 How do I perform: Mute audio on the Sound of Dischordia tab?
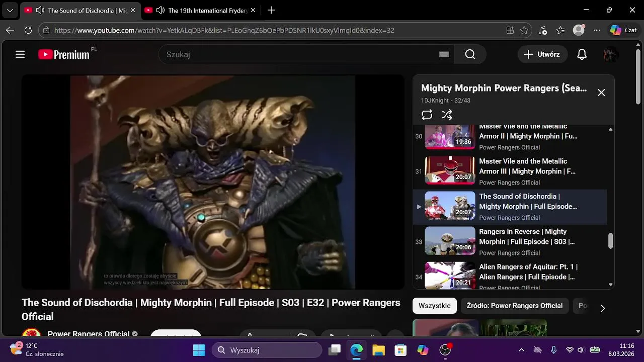pyautogui.click(x=40, y=10)
